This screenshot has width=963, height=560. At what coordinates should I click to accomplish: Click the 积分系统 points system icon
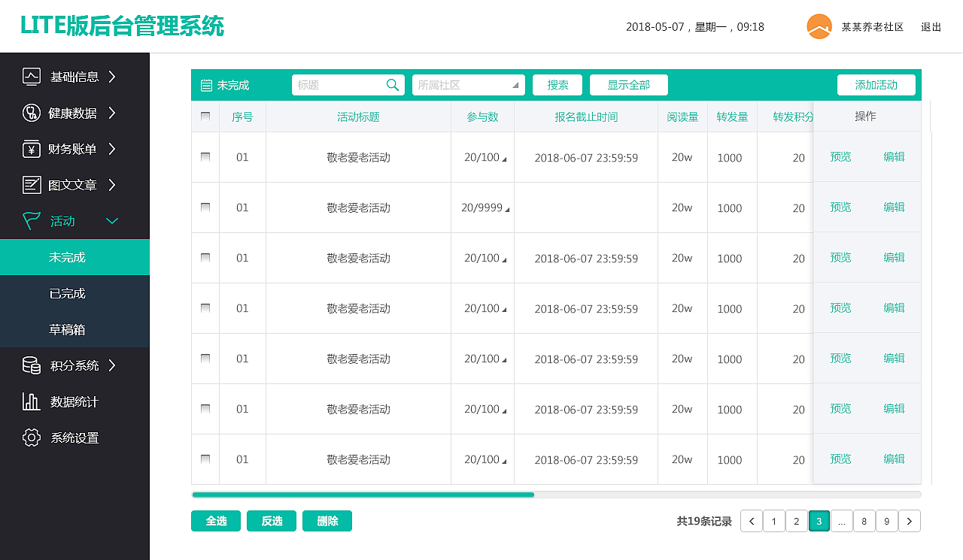point(30,365)
